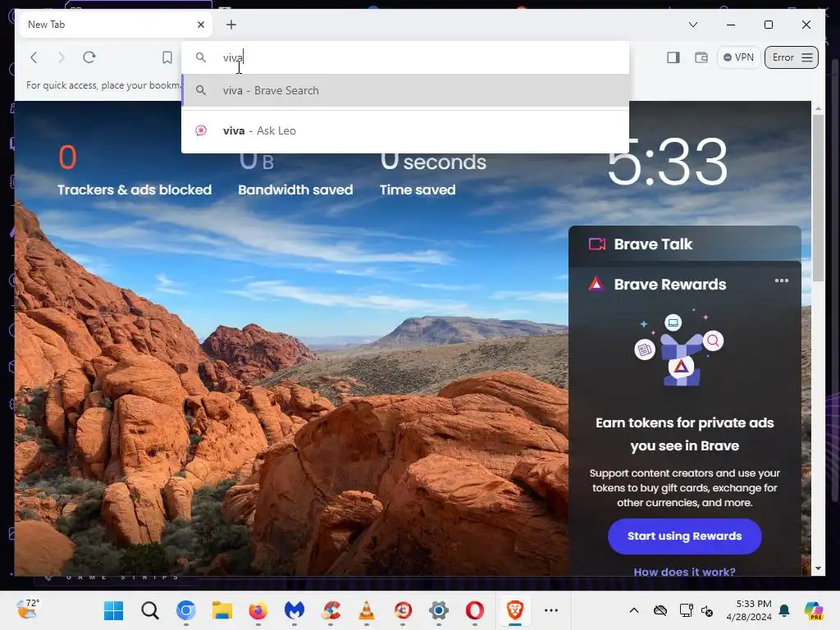Open the Brave Rewards three-dot options menu
840x630 pixels.
[x=782, y=281]
